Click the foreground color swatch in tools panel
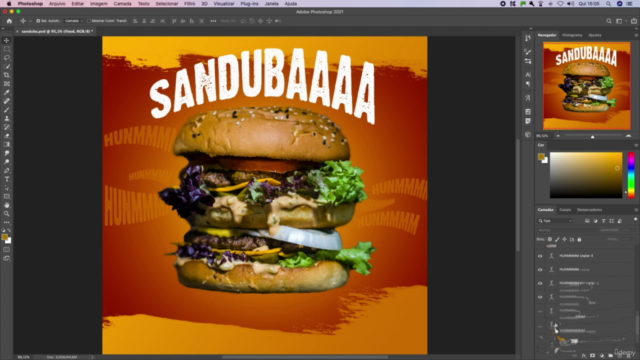The width and height of the screenshot is (640, 360). pos(5,237)
